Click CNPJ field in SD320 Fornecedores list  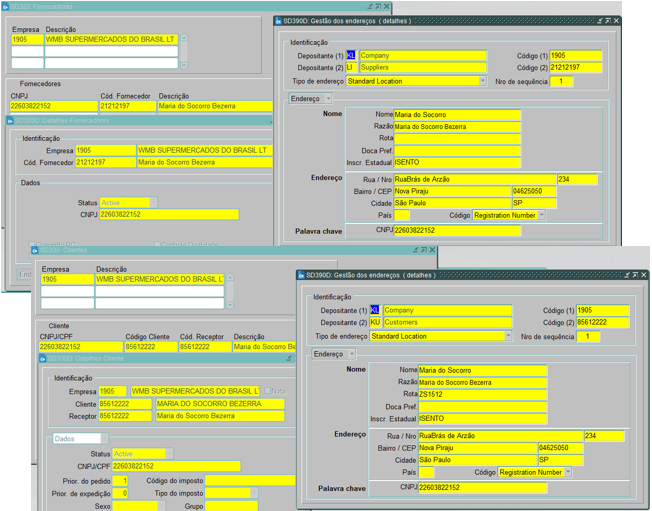pos(54,106)
